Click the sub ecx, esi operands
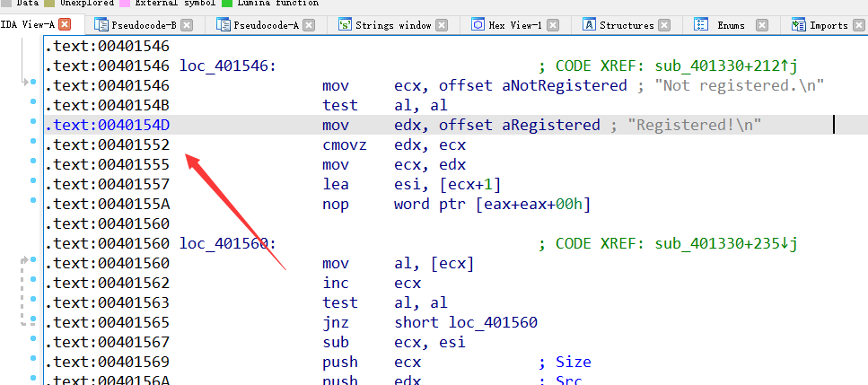Viewport: 868px width, 385px height. [x=430, y=343]
